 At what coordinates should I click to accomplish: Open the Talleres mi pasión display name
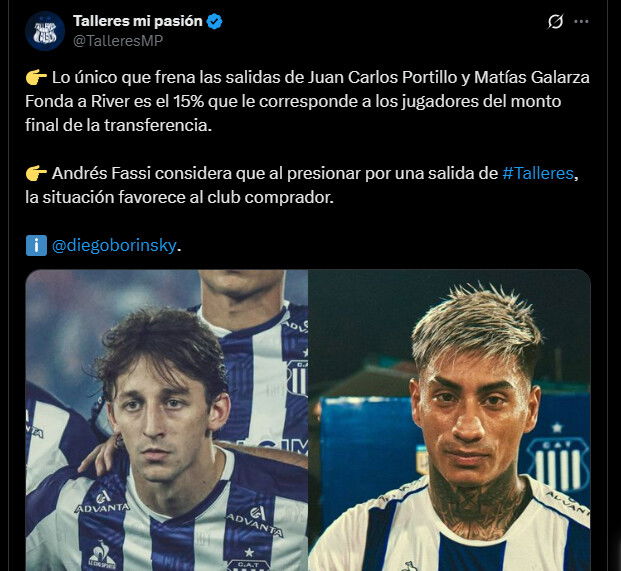click(138, 21)
